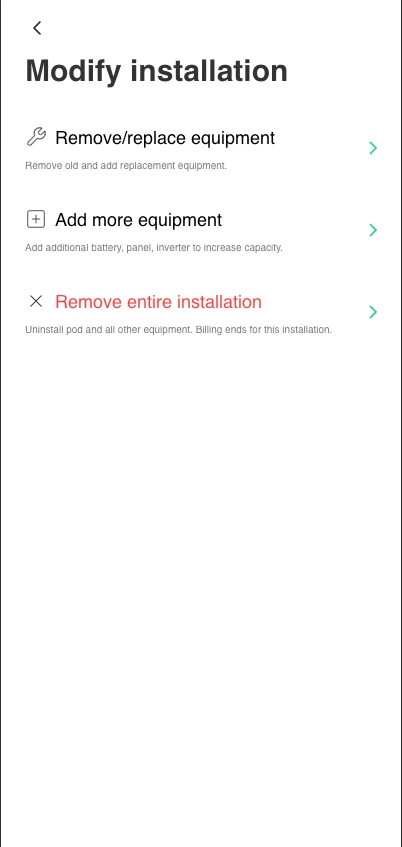Click the plus-square icon for Add more equipment

(x=36, y=219)
